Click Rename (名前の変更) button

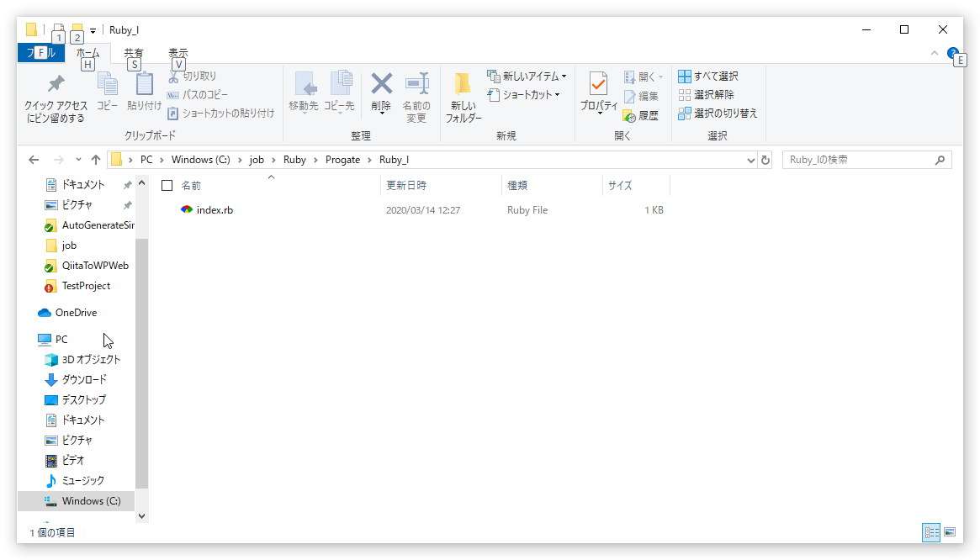(416, 97)
